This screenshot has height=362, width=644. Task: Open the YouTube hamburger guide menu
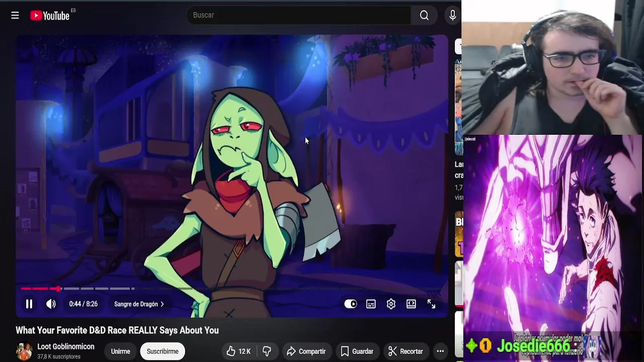(15, 16)
